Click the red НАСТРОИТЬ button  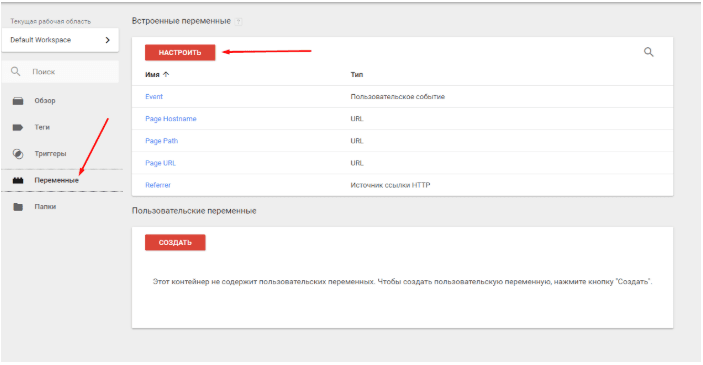180,52
